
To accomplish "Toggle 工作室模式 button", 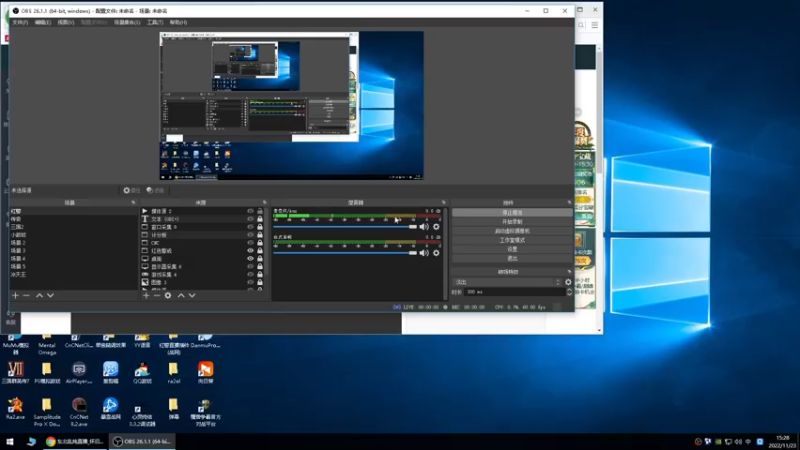I will (x=512, y=240).
